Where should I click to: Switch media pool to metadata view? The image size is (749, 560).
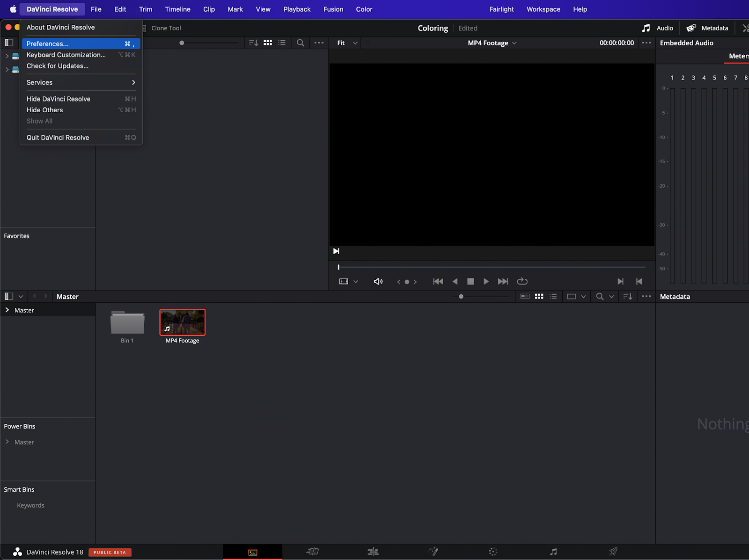point(525,297)
